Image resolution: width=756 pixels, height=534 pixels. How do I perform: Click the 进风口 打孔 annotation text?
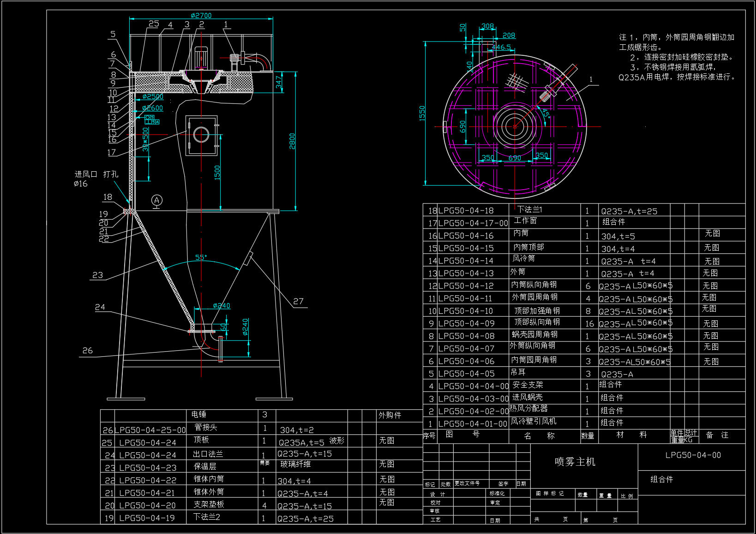[96, 174]
